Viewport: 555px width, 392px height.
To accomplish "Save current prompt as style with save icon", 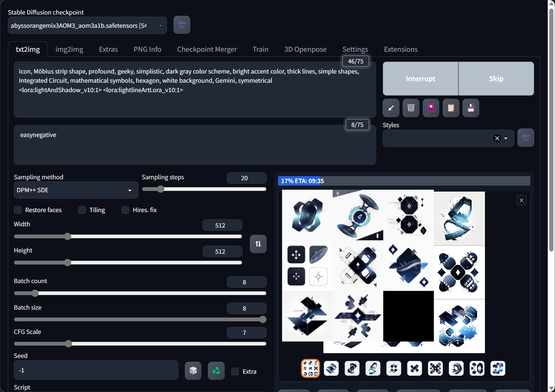I will (470, 108).
